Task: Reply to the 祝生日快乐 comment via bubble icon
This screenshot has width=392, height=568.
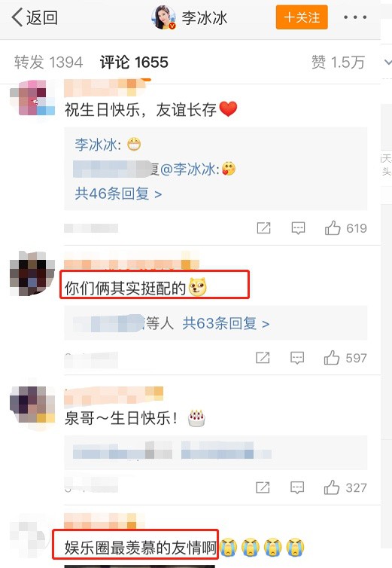Action: coord(298,228)
